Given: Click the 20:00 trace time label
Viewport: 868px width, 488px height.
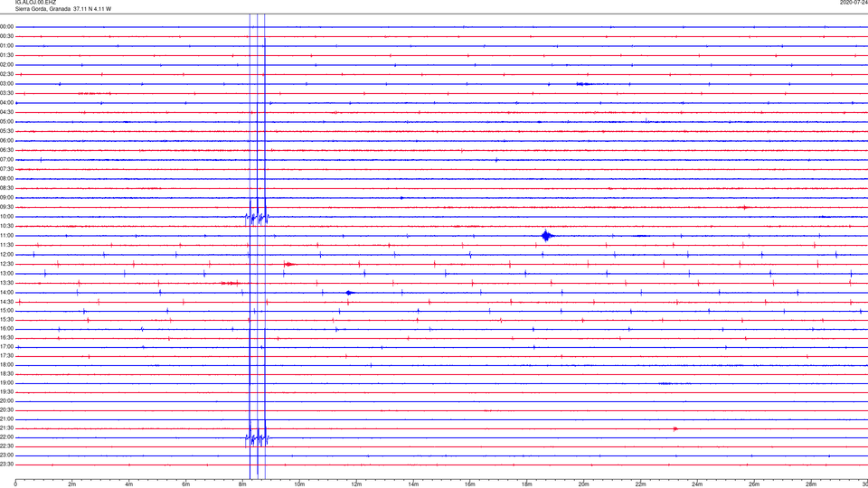Looking at the screenshot, I should (7, 401).
